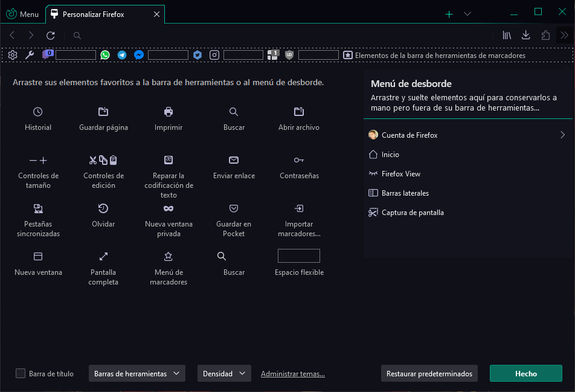Select the Abrir archivo icon

click(x=299, y=112)
